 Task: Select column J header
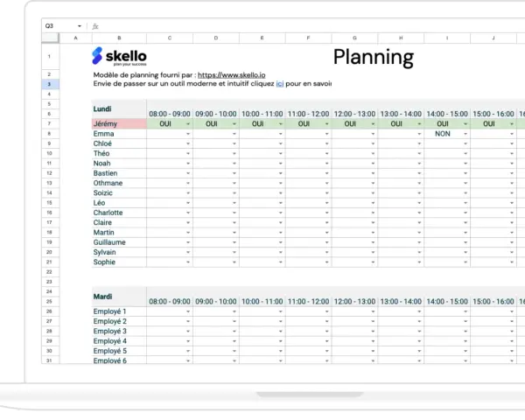493,38
